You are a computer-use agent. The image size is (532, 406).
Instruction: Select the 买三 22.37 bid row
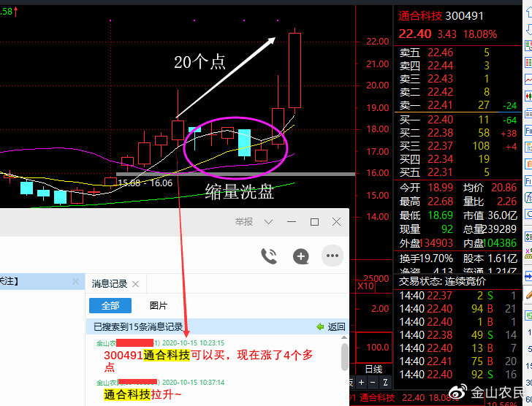tap(458, 146)
